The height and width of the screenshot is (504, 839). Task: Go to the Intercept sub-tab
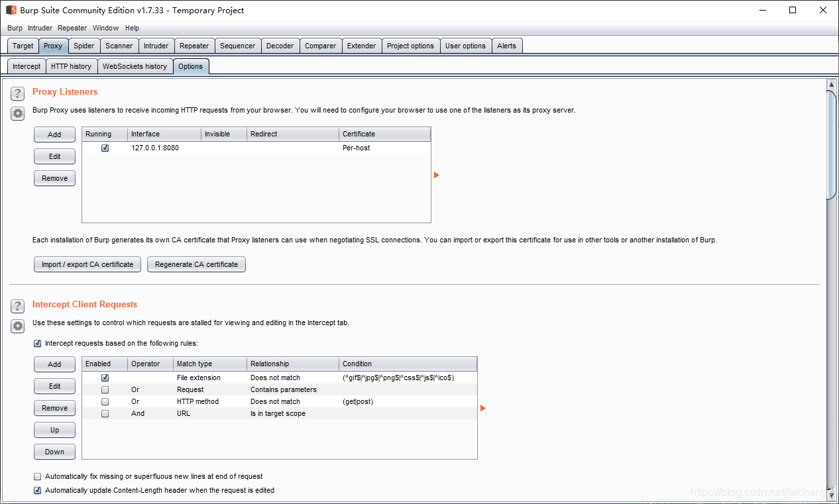(x=27, y=66)
